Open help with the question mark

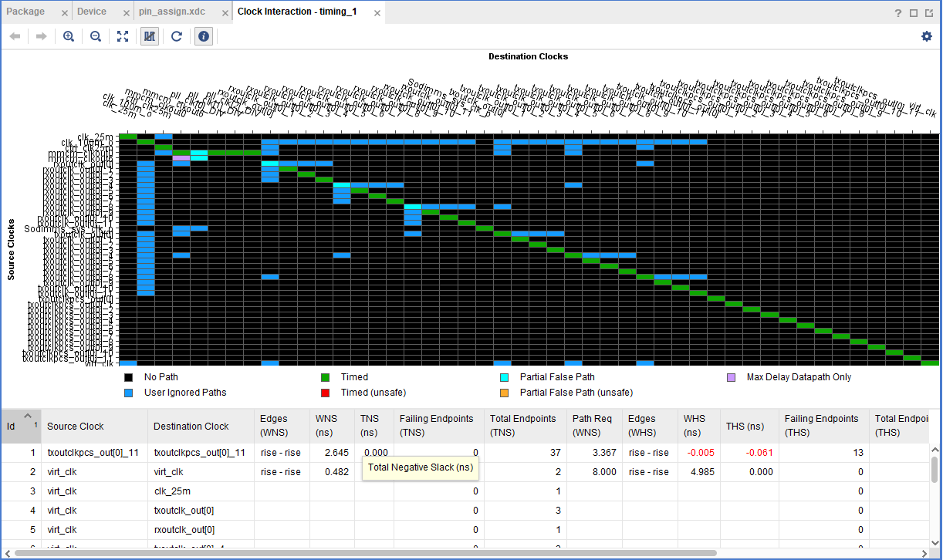click(x=898, y=13)
